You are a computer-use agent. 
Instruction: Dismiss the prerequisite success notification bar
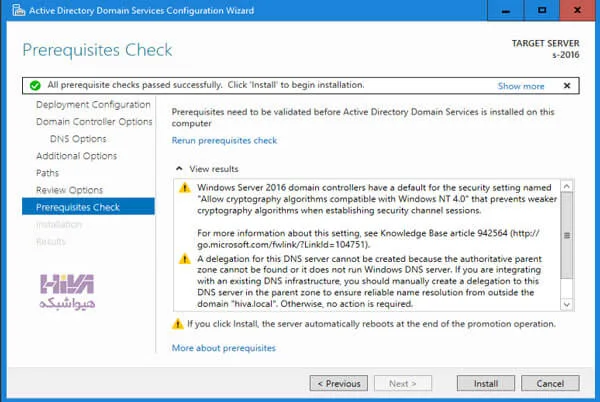coord(567,86)
